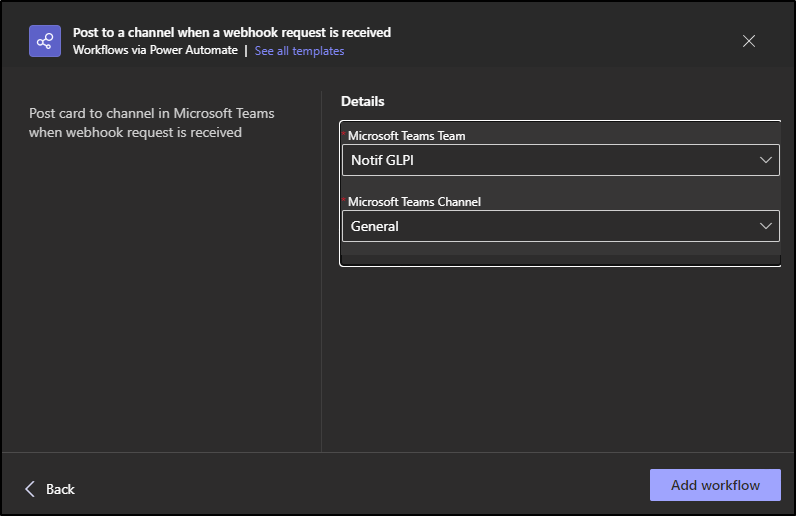Click the purple Workflows share icon
The image size is (796, 516).
pos(44,41)
